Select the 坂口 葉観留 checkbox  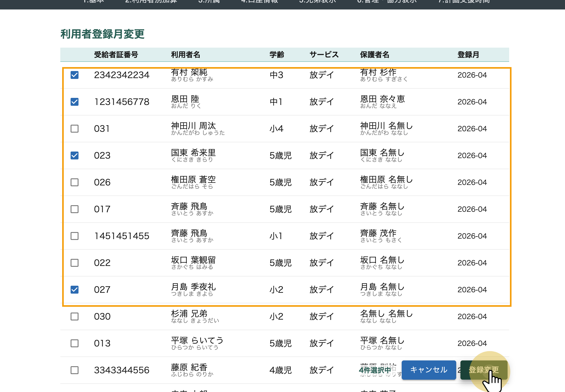(75, 263)
